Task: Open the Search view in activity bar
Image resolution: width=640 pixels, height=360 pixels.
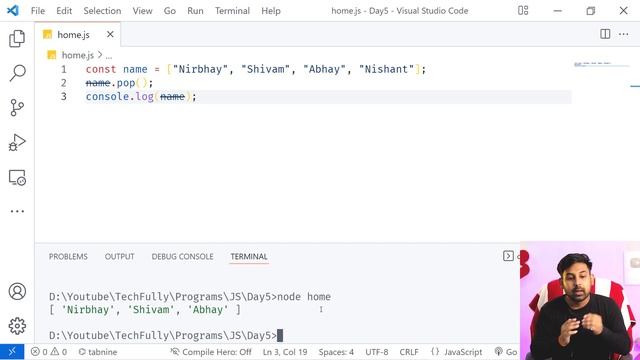Action: (x=17, y=73)
